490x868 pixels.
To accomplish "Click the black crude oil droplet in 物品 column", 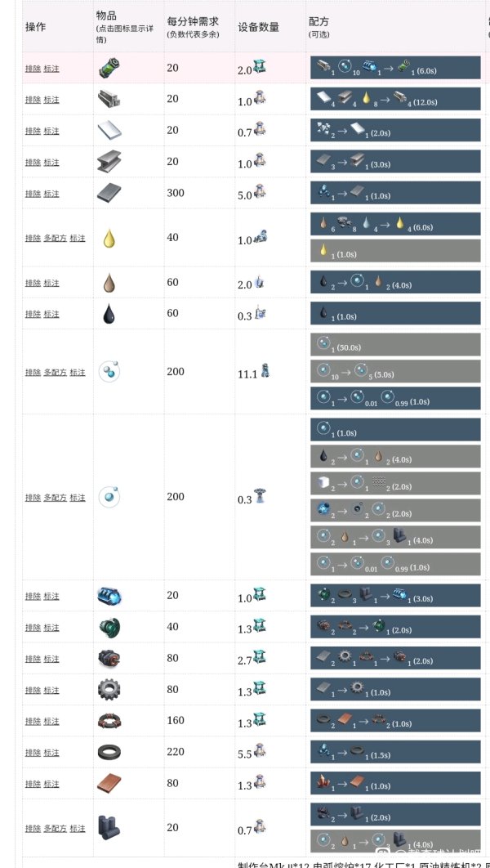I will 110,314.
